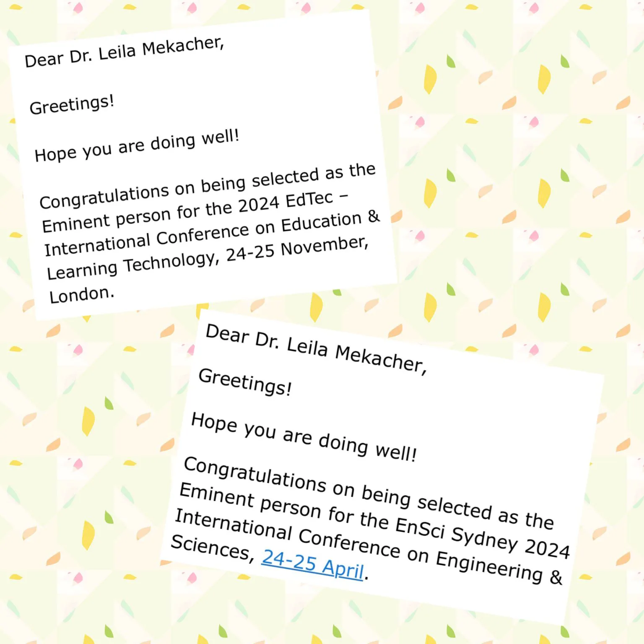Click the top 'Dear Dr. Leila Mekacher' greeting
The height and width of the screenshot is (644, 644).
click(x=124, y=52)
